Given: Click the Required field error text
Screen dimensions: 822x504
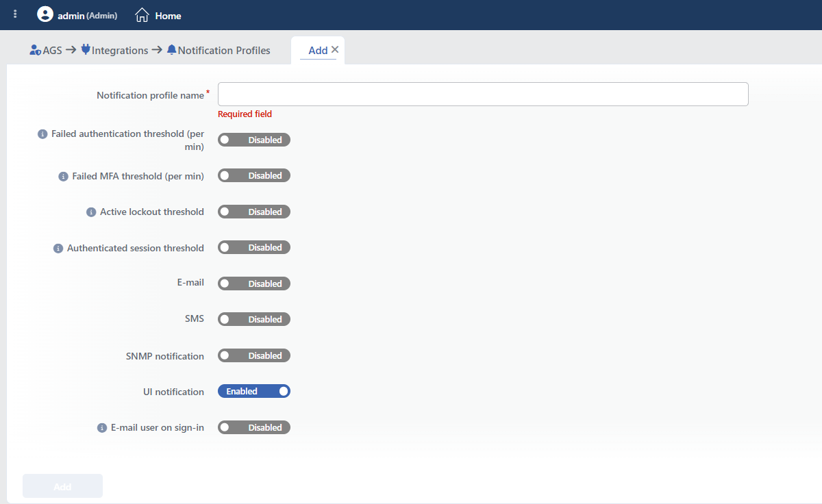Looking at the screenshot, I should (x=245, y=114).
